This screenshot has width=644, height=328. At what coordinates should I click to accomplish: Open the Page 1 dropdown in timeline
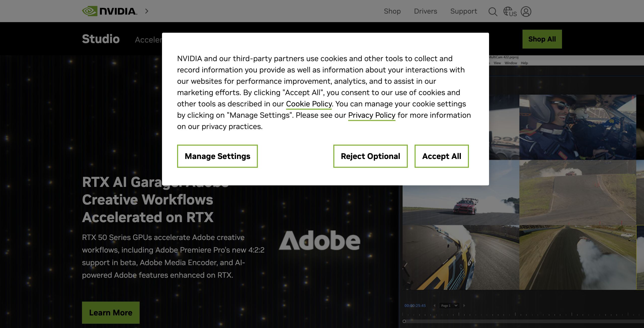[449, 306]
